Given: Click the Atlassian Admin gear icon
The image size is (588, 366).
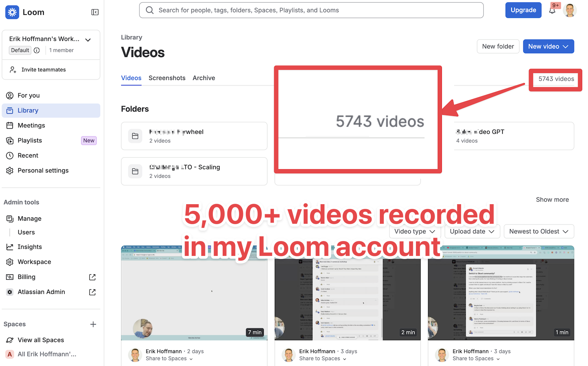Looking at the screenshot, I should (x=10, y=292).
